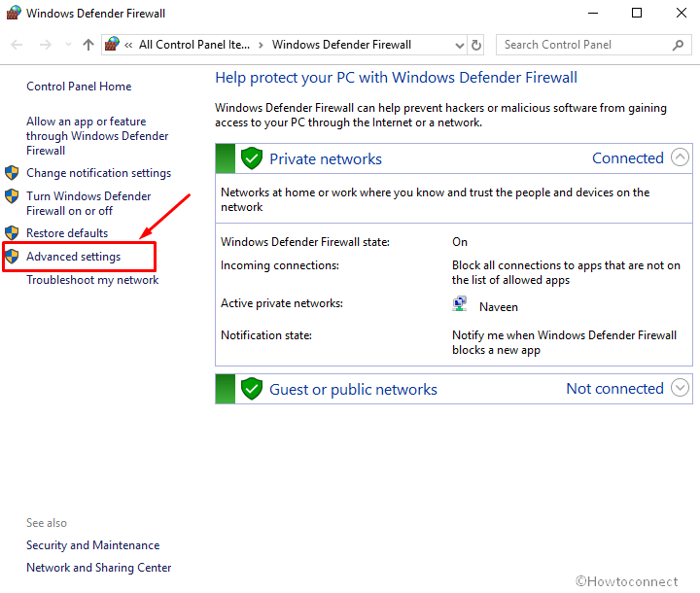Expand the Guest or public networks chevron

click(x=680, y=388)
